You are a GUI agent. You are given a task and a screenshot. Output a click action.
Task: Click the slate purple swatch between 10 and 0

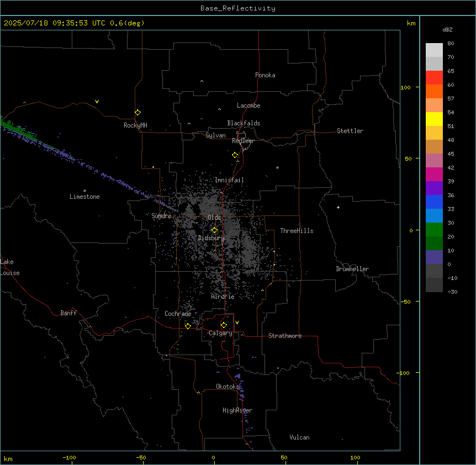point(434,257)
